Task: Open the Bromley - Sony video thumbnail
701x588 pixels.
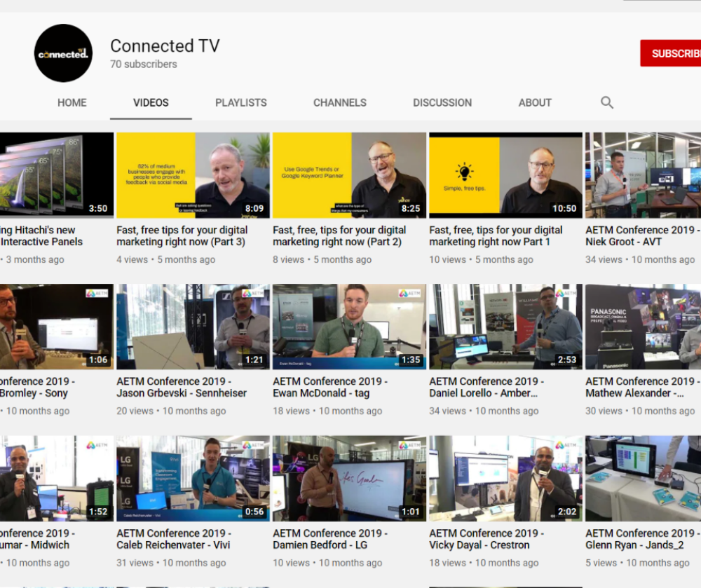Action: click(x=57, y=327)
